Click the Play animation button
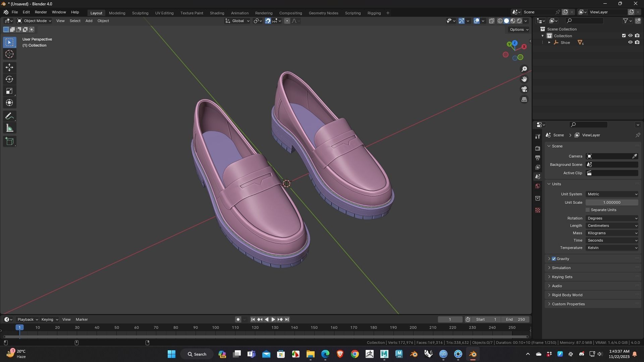The height and width of the screenshot is (362, 644). pos(273,319)
